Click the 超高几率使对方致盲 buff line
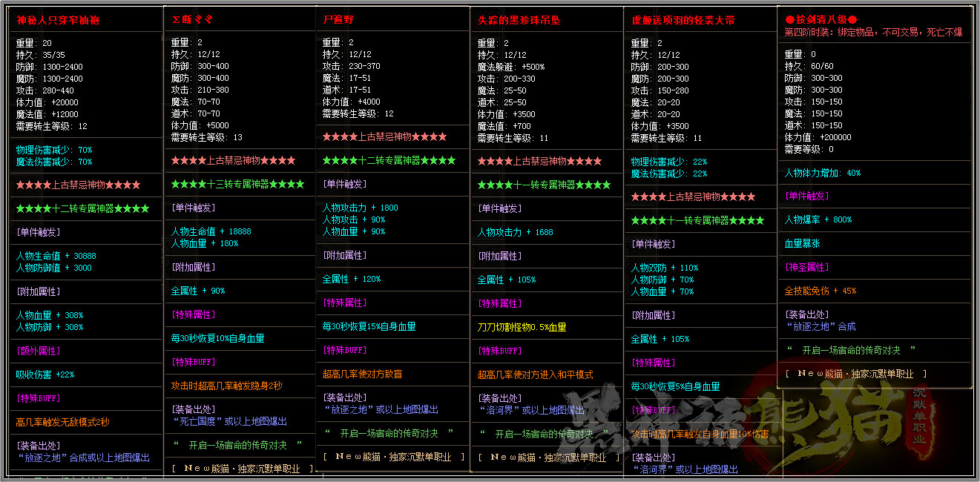980x482 pixels. click(x=362, y=374)
